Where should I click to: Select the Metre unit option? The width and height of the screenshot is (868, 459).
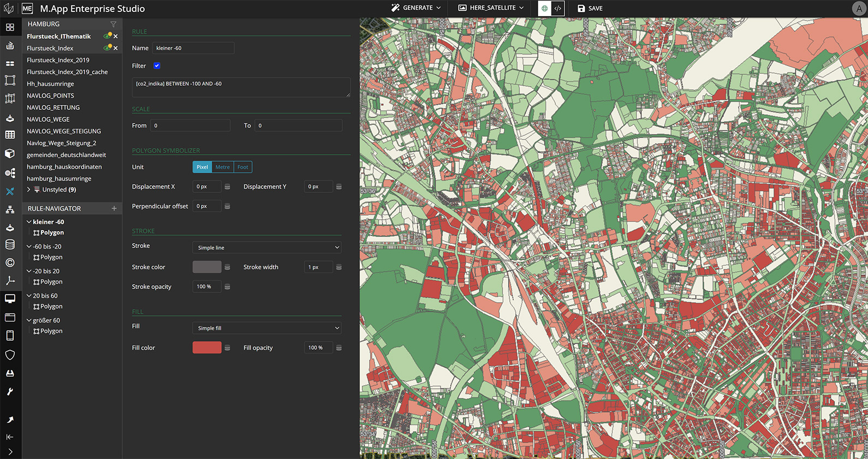click(223, 167)
